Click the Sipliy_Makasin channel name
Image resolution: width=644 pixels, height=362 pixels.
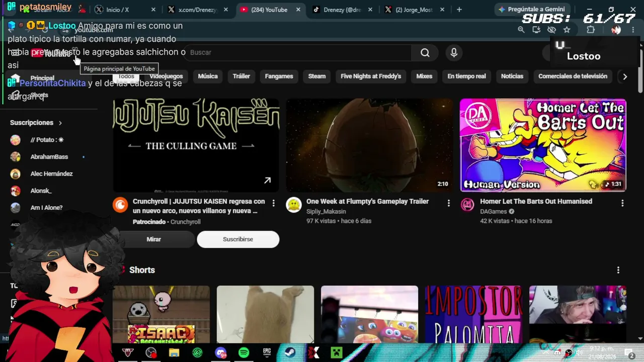pyautogui.click(x=326, y=212)
